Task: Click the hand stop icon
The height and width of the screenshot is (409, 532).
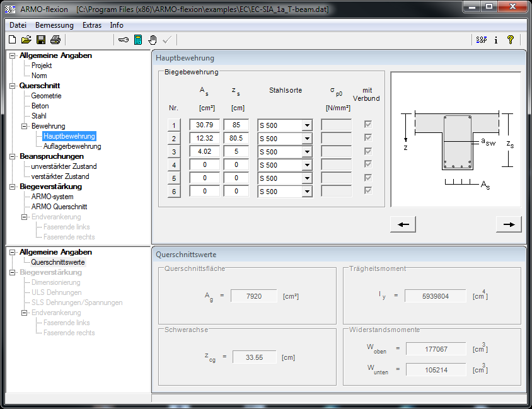Action: click(153, 40)
